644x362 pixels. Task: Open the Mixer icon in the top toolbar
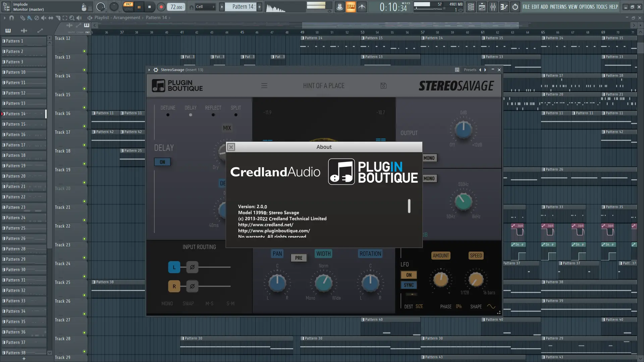[493, 7]
